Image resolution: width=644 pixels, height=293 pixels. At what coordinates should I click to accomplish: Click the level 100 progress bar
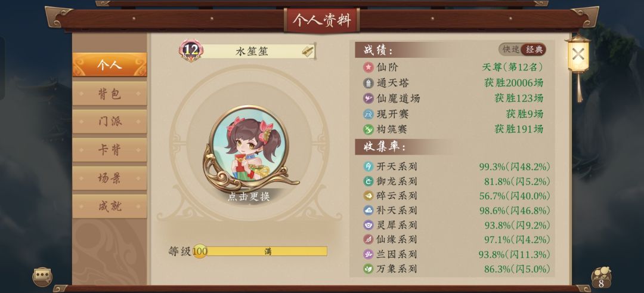260,251
